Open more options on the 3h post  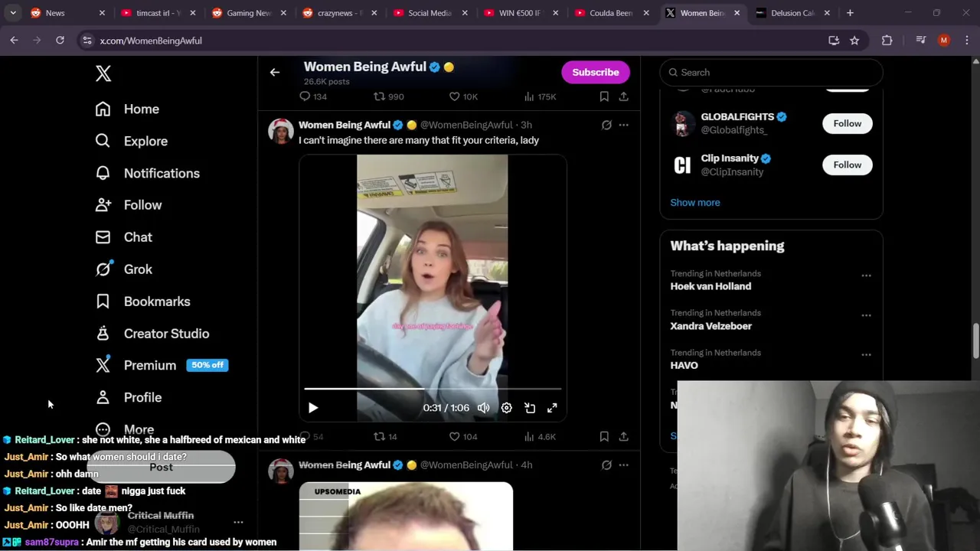point(624,125)
